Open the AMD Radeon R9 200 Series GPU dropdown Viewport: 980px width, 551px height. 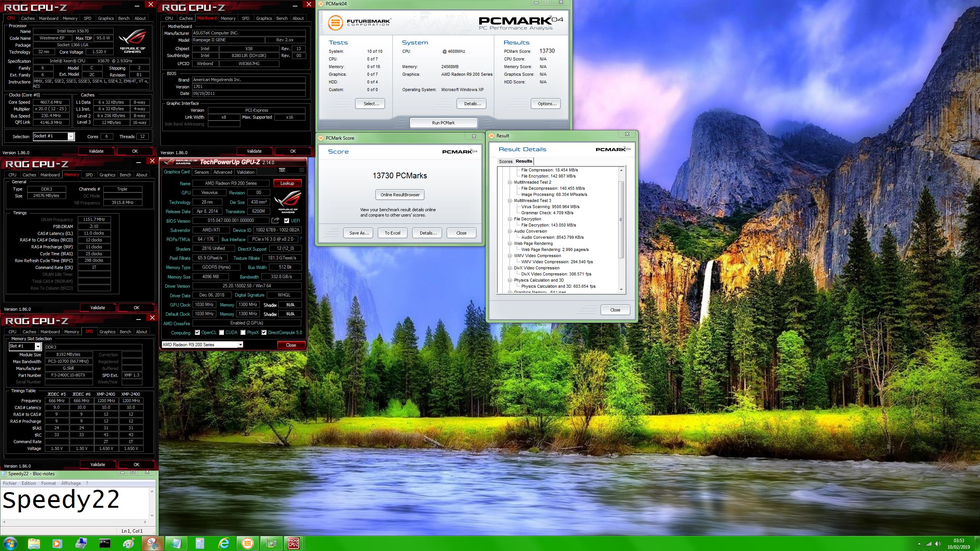pyautogui.click(x=202, y=345)
